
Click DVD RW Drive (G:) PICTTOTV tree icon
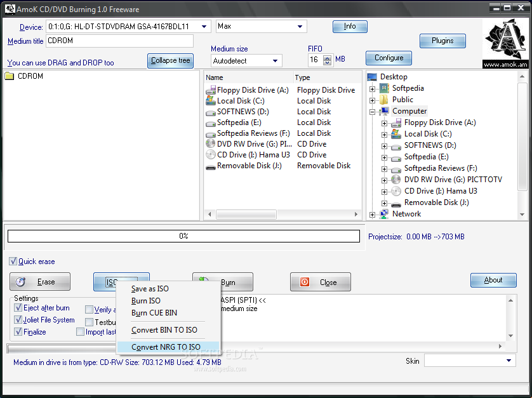pyautogui.click(x=396, y=179)
